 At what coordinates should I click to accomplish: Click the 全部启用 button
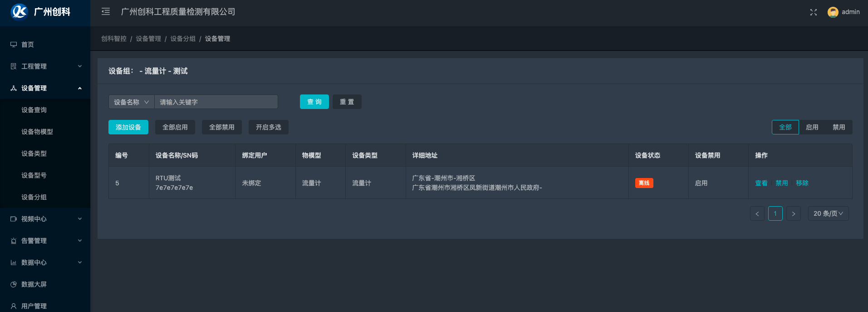pyautogui.click(x=175, y=127)
